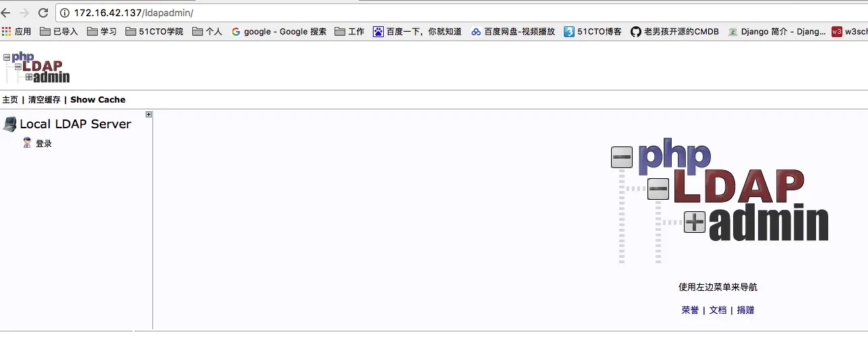Open the w3school bookmark
868x353 pixels.
(x=850, y=32)
